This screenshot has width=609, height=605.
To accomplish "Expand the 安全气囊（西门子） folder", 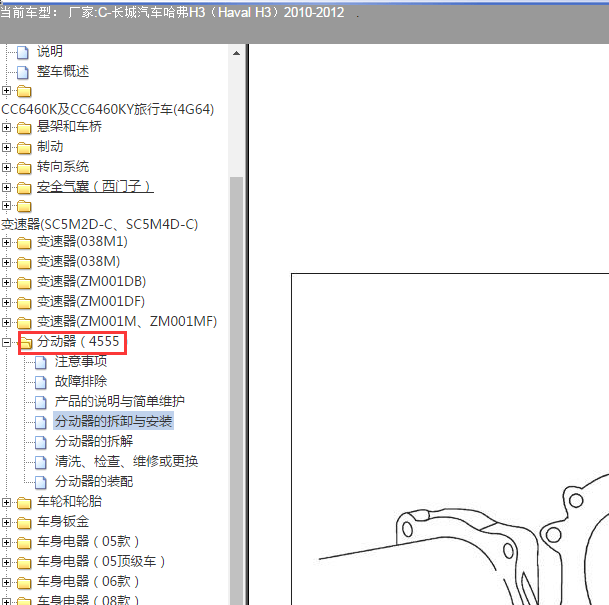I will point(6,187).
